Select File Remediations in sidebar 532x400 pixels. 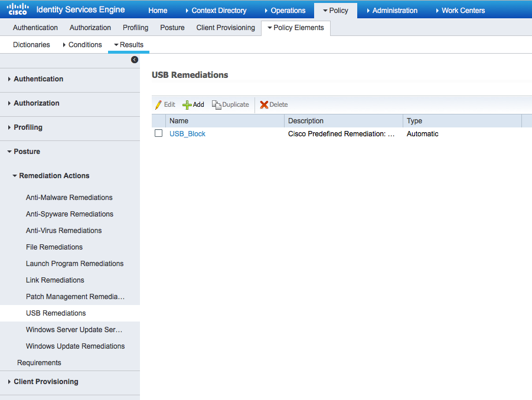54,247
